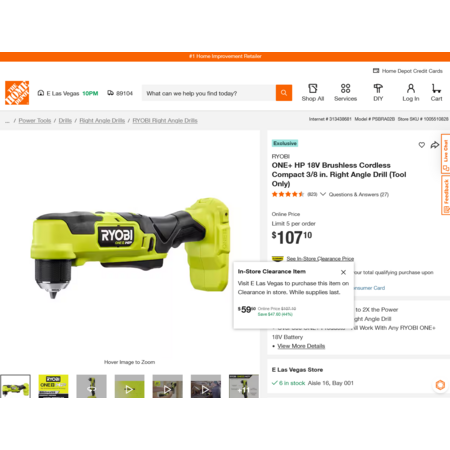Viewport: 450px width, 450px height.
Task: Click the Log In person icon
Action: 411,88
